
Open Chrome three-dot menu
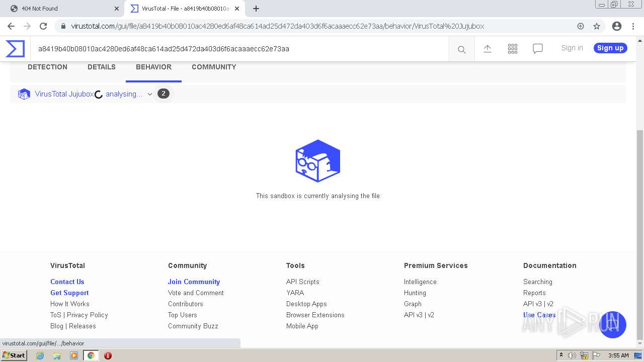pyautogui.click(x=633, y=26)
